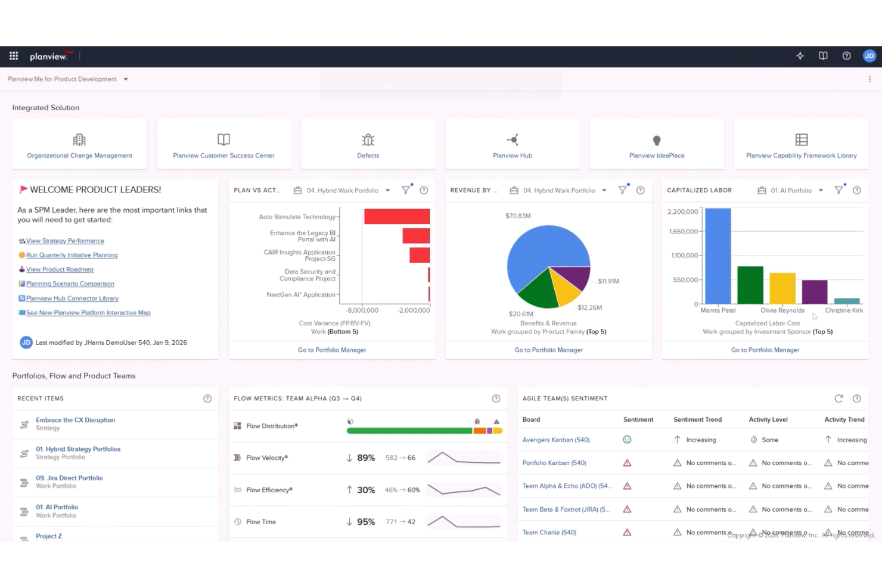Follow See New Planview Platform Interactive Map link
This screenshot has width=882, height=588.
click(88, 313)
